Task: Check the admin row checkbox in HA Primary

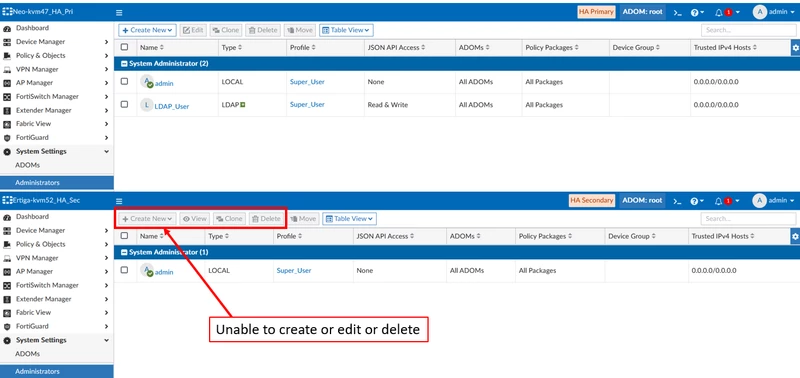Action: (124, 81)
